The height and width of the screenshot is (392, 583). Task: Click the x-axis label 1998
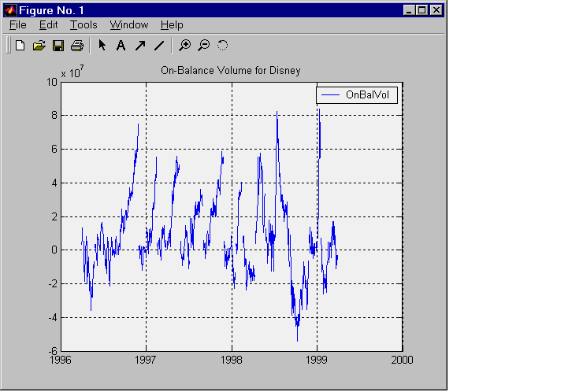[232, 360]
